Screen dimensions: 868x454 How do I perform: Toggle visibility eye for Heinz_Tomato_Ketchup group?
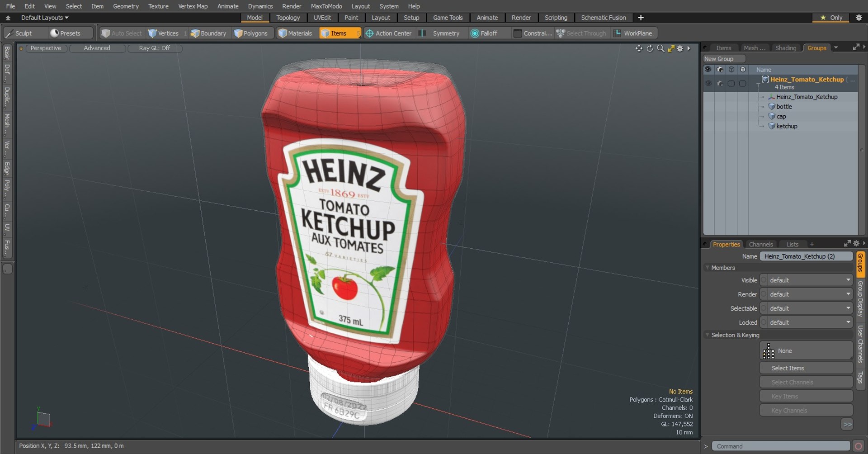708,83
